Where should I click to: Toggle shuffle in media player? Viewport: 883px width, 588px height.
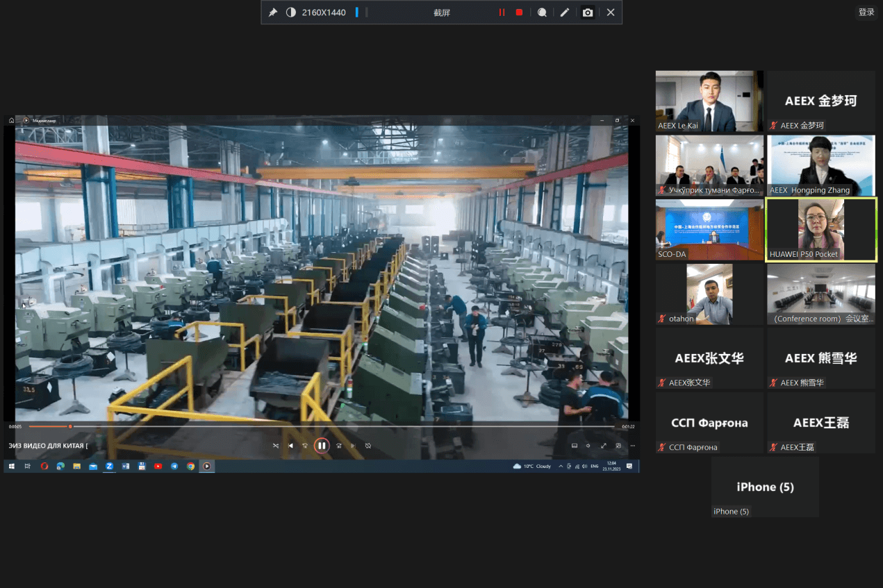pos(276,446)
